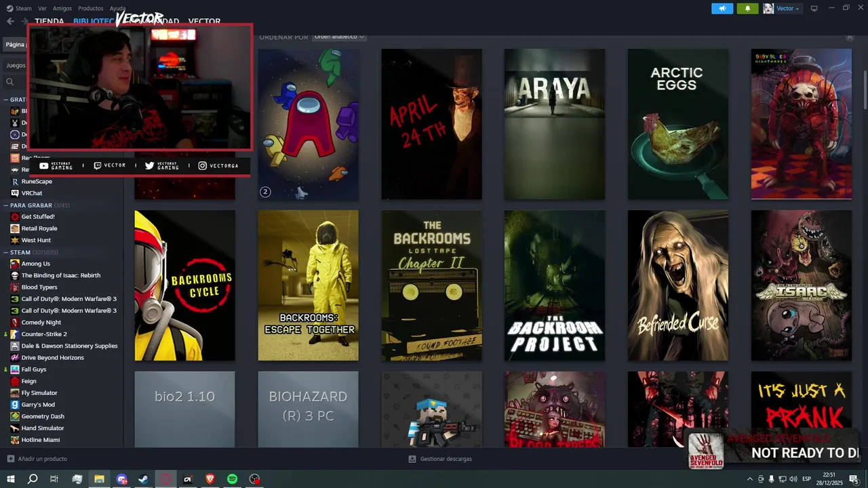Open File Explorer from the taskbar

point(99,479)
